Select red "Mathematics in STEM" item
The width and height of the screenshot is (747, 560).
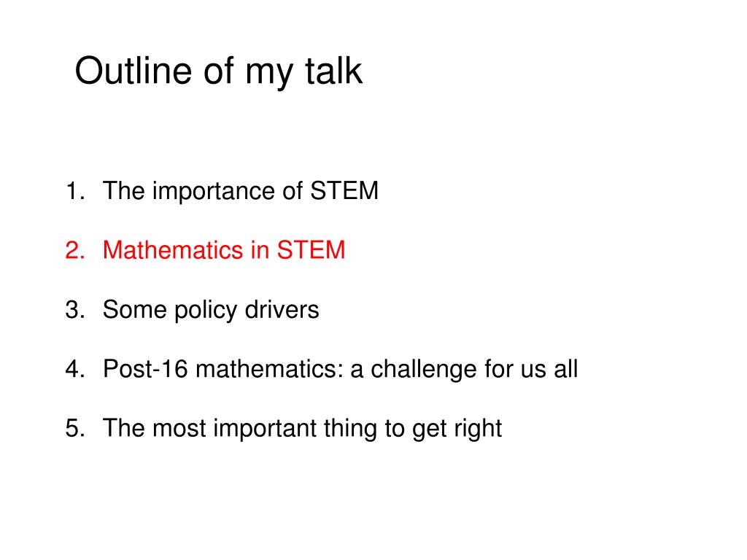click(x=224, y=250)
